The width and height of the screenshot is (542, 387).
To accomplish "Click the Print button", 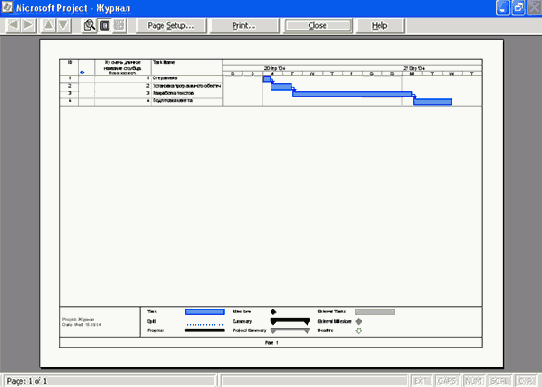I will 244,26.
